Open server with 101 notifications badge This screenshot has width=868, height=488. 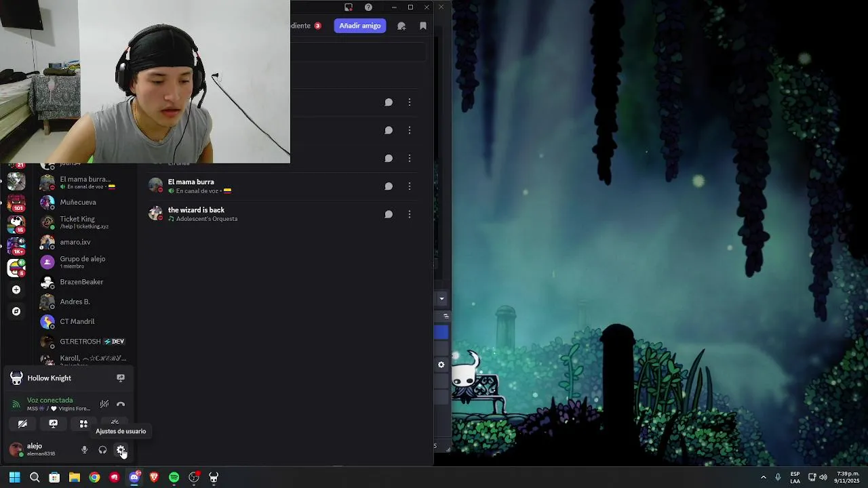tap(16, 202)
